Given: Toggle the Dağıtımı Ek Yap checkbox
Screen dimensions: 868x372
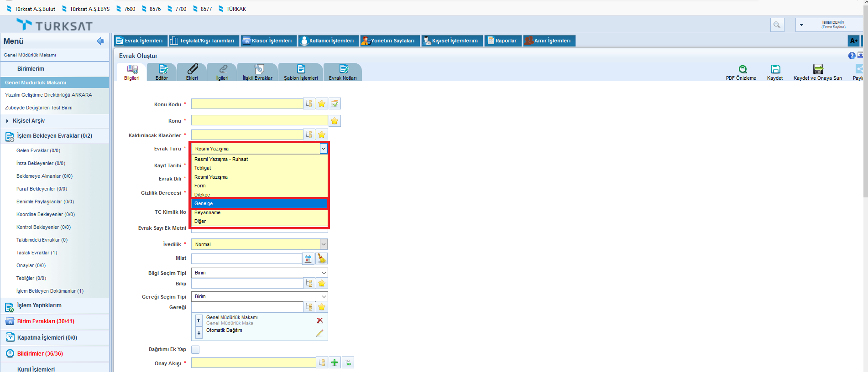Looking at the screenshot, I should (x=195, y=350).
